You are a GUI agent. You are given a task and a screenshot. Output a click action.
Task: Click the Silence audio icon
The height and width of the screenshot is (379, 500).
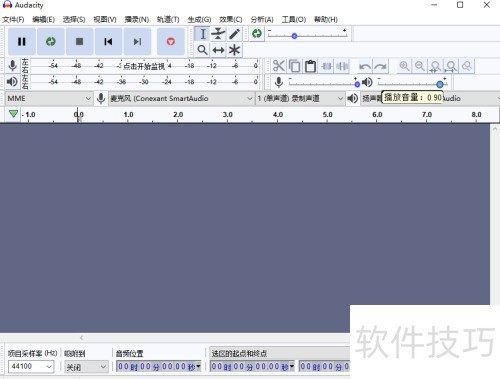(x=342, y=66)
